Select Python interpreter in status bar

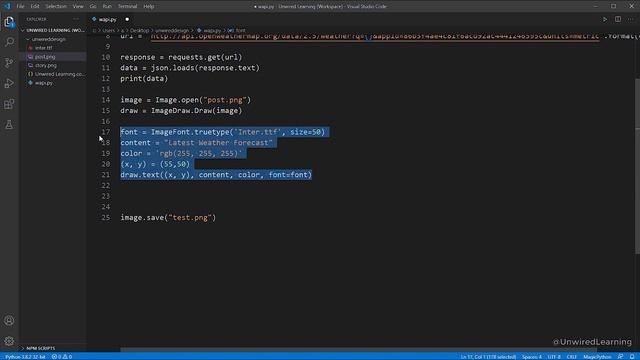click(x=25, y=357)
